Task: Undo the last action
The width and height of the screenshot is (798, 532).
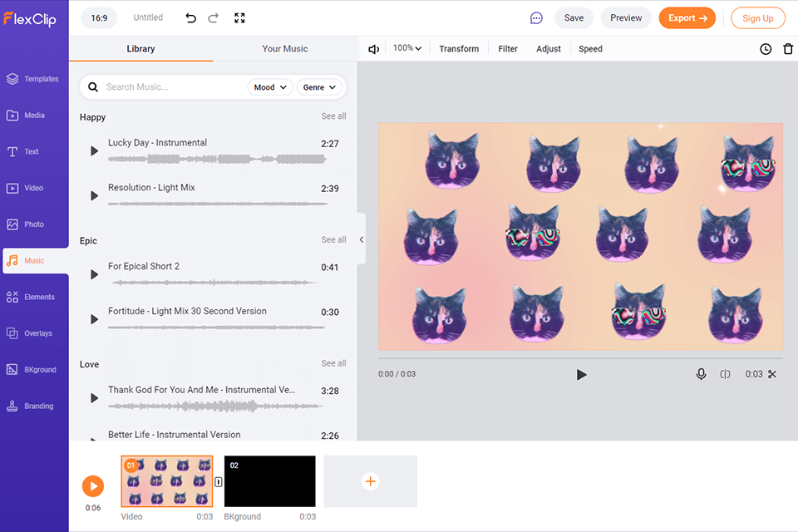Action: (191, 17)
